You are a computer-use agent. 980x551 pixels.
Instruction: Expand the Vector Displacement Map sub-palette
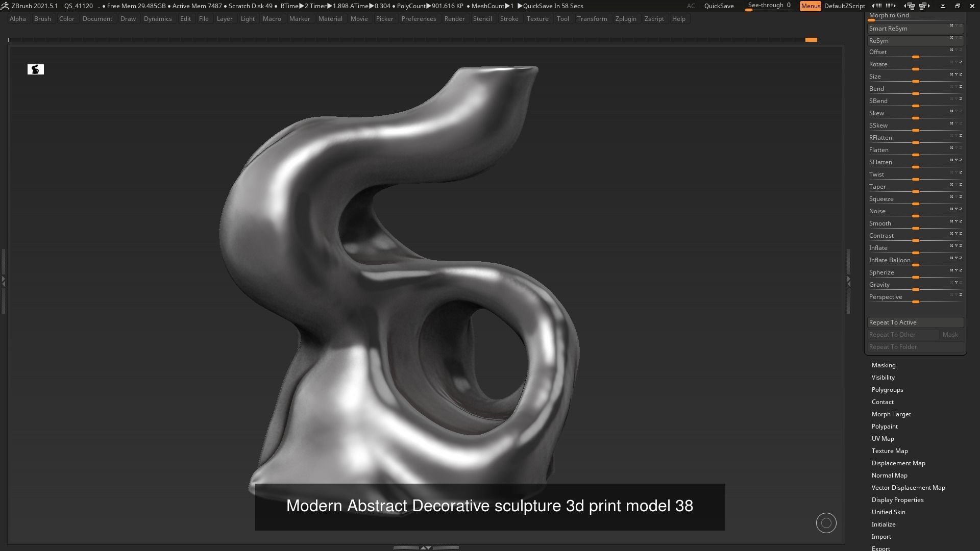click(x=908, y=488)
